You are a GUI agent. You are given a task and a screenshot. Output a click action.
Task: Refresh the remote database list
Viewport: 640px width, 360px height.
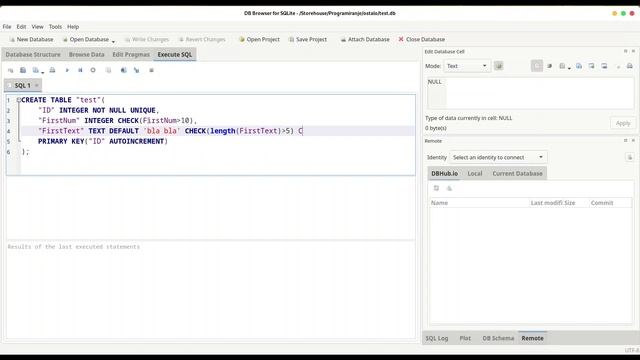pos(436,188)
